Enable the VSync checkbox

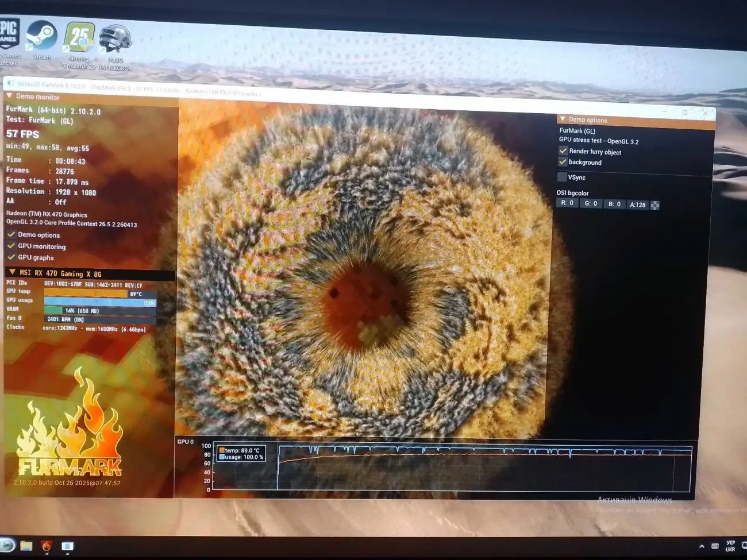562,177
